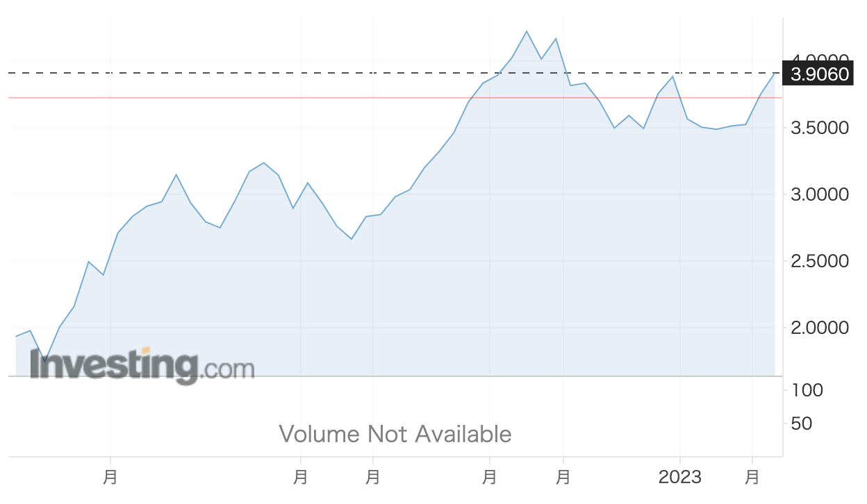Screen dimensions: 867x504
Task: Click the 50 volume axis label
Action: click(801, 423)
